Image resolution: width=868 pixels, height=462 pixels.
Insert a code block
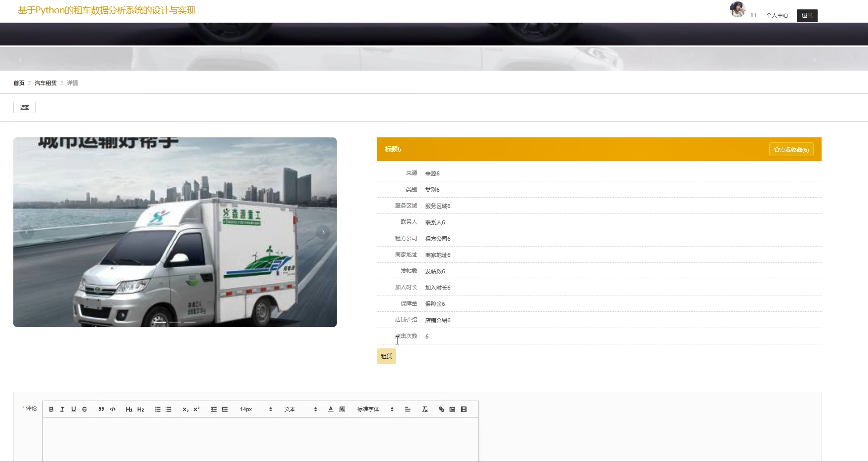click(113, 409)
